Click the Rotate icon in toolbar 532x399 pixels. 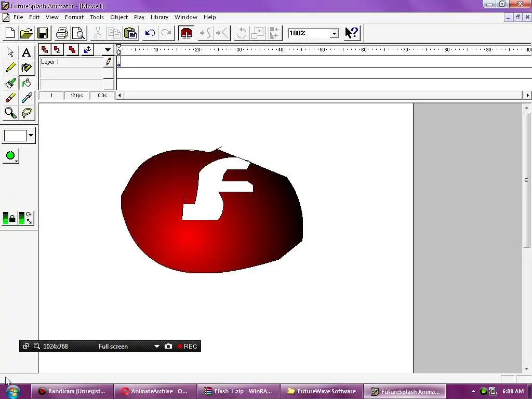coord(241,33)
